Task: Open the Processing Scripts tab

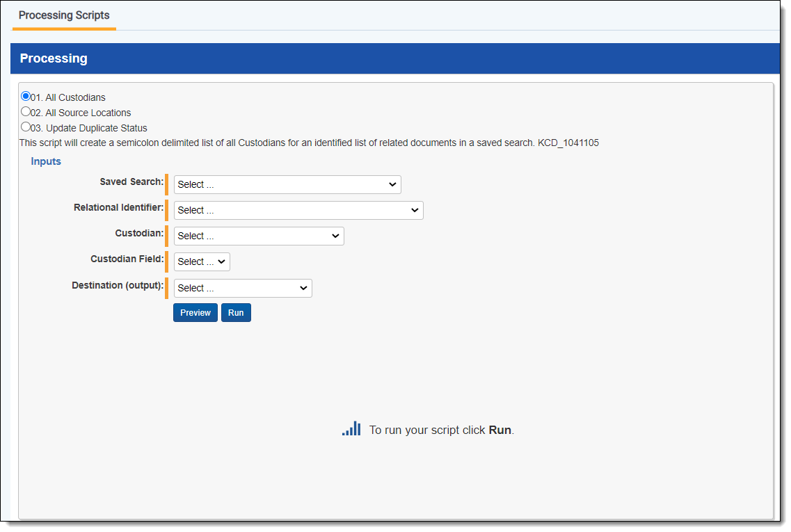Action: coord(64,15)
